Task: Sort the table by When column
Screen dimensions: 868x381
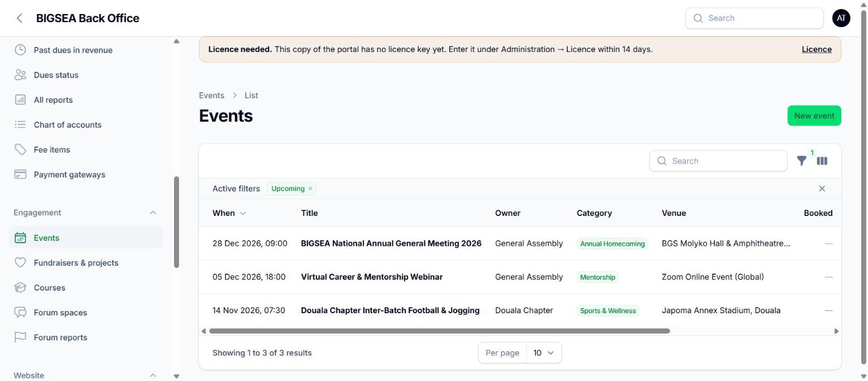Action: (x=229, y=213)
